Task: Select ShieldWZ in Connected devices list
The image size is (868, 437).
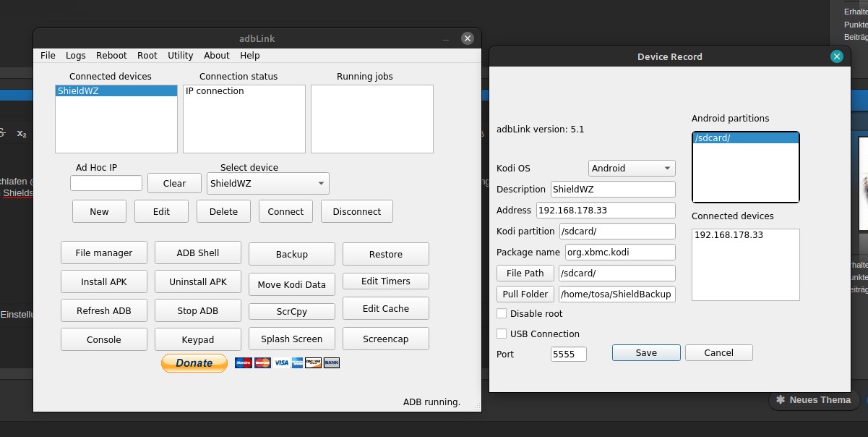Action: click(116, 91)
